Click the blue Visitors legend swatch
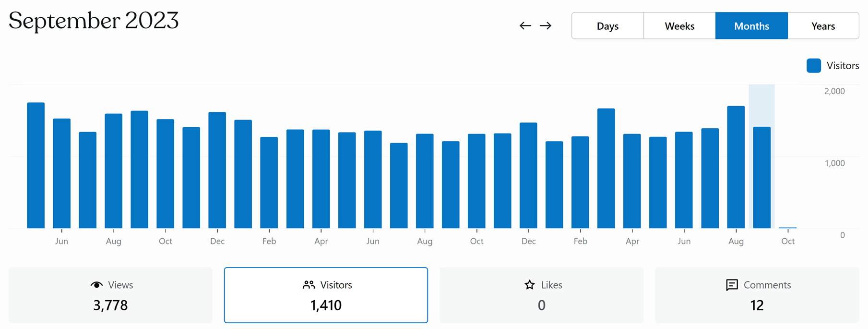The image size is (868, 329). 814,66
